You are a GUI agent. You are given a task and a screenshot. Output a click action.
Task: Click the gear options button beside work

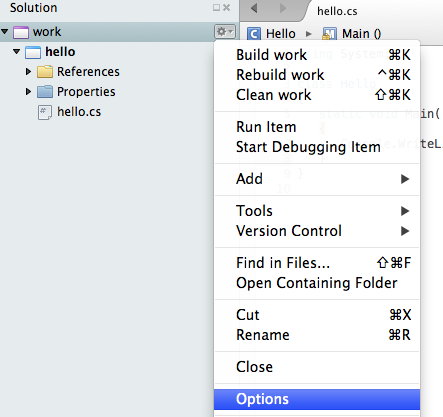click(x=225, y=32)
